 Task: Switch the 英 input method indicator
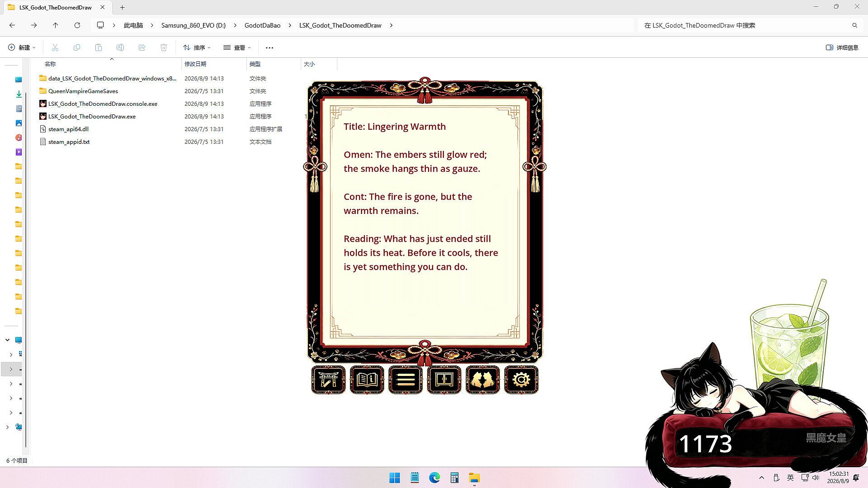(x=790, y=478)
